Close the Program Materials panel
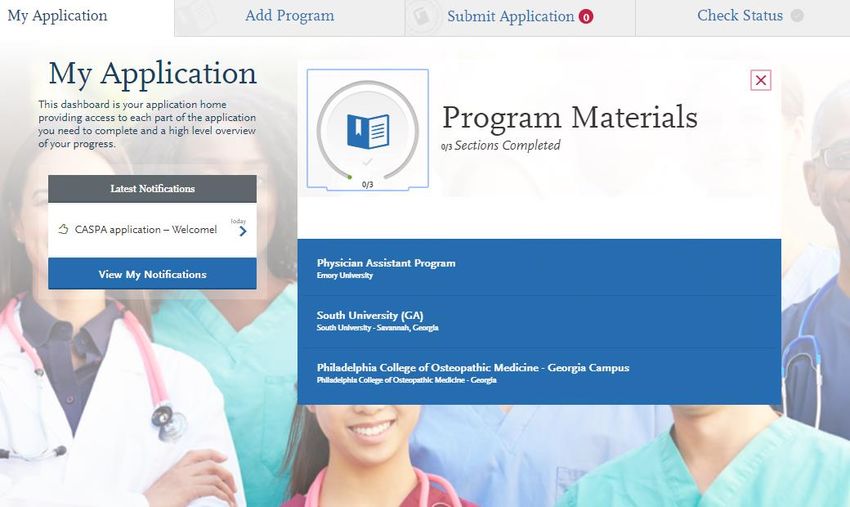Screen dimensions: 850x507 click(761, 80)
